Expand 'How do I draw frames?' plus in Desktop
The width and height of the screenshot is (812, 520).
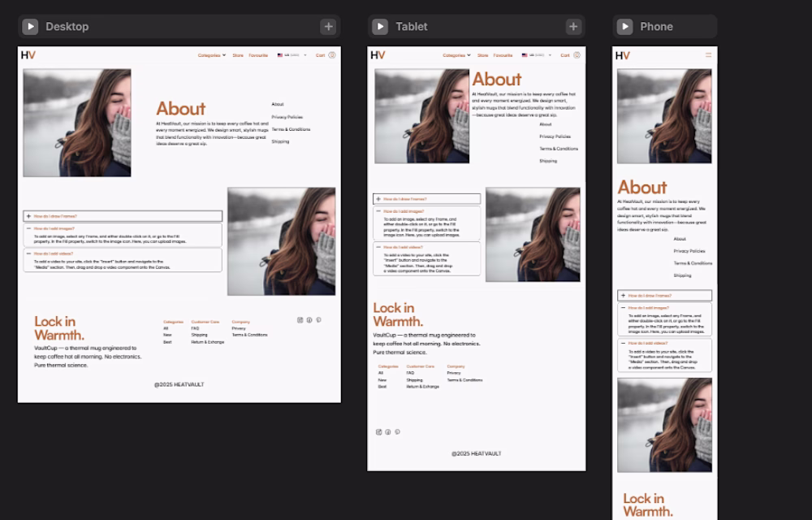pos(28,216)
